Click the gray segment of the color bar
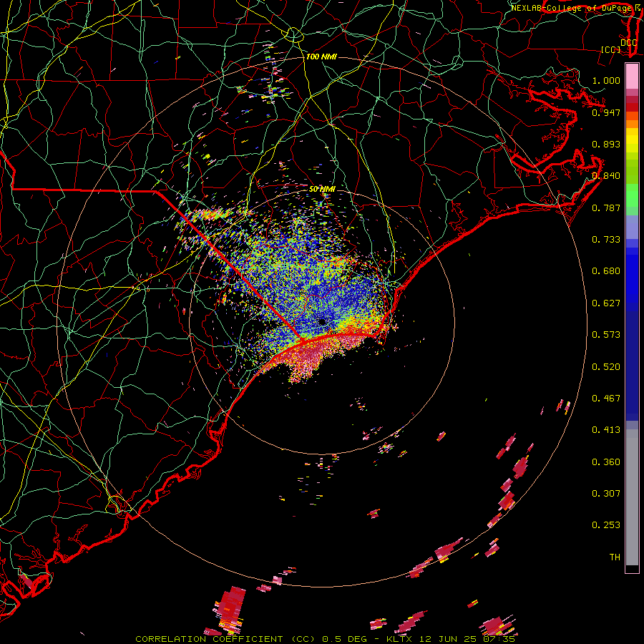 [x=632, y=497]
